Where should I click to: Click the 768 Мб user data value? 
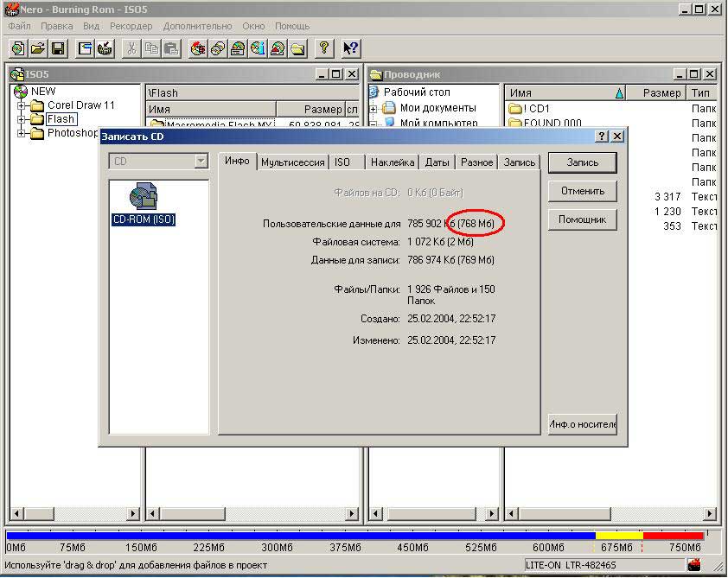[x=476, y=224]
